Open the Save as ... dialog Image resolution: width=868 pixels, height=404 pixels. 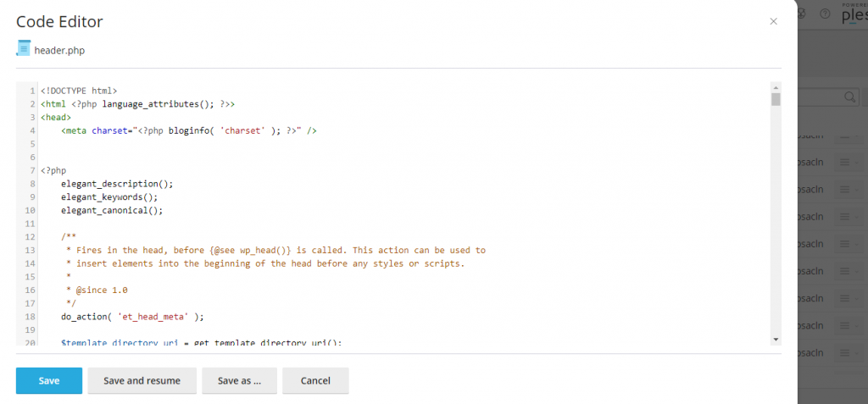tap(239, 381)
